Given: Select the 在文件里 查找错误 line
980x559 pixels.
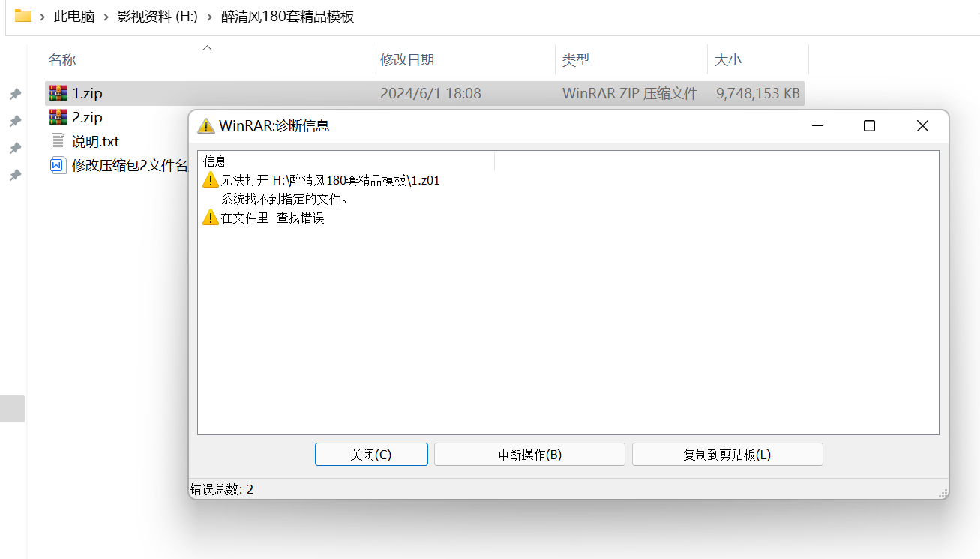Looking at the screenshot, I should (x=272, y=218).
